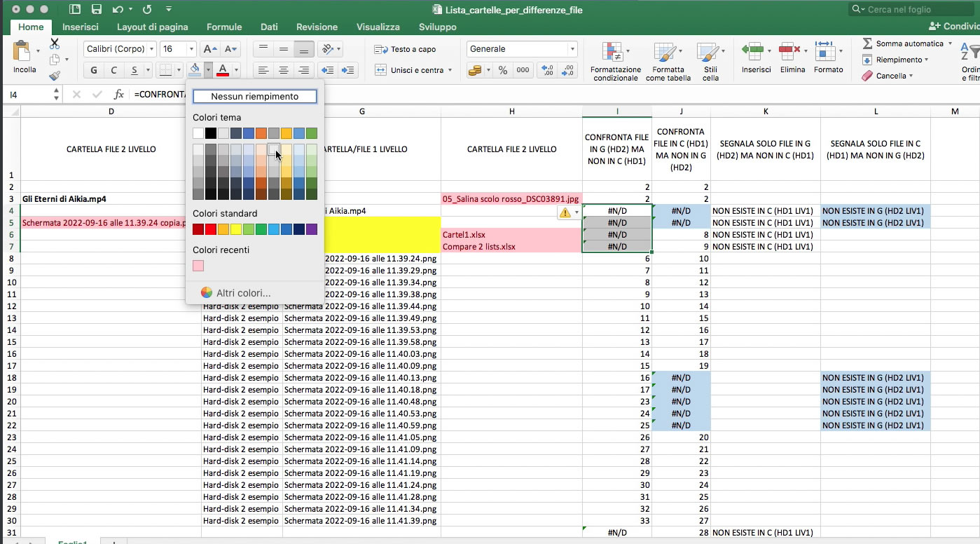Click the Undo arrow icon
Screen dimensions: 980x544
(117, 10)
